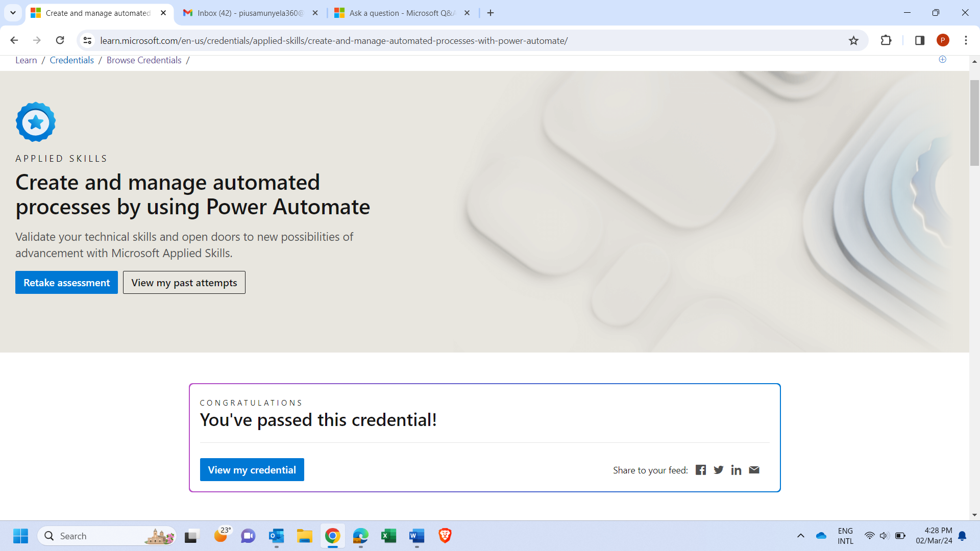Bookmark this page with star icon
This screenshot has height=551, width=980.
(x=853, y=40)
